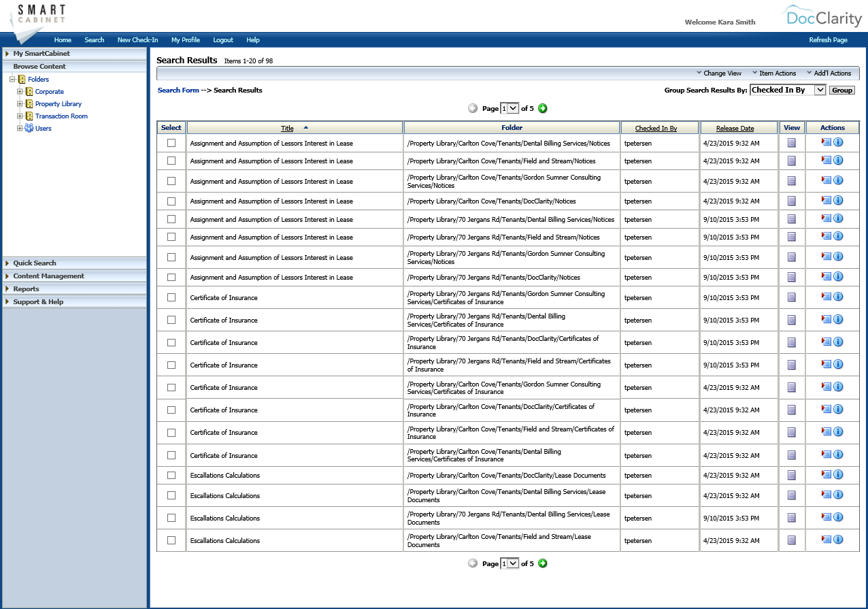
Task: Open Group Search Results By dropdown
Action: [788, 90]
